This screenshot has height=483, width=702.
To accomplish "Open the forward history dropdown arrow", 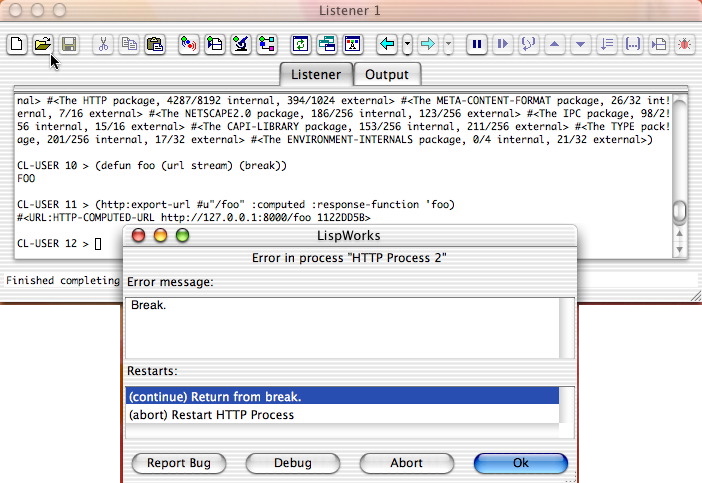I will 448,44.
